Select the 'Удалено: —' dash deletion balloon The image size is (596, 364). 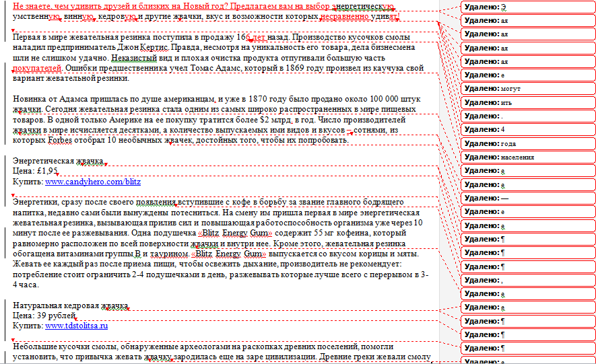click(x=528, y=198)
